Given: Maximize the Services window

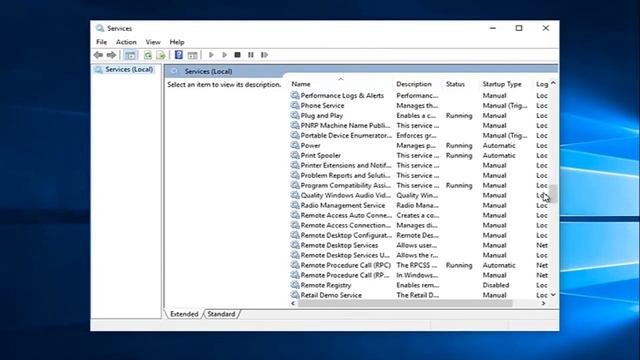Looking at the screenshot, I should 519,28.
